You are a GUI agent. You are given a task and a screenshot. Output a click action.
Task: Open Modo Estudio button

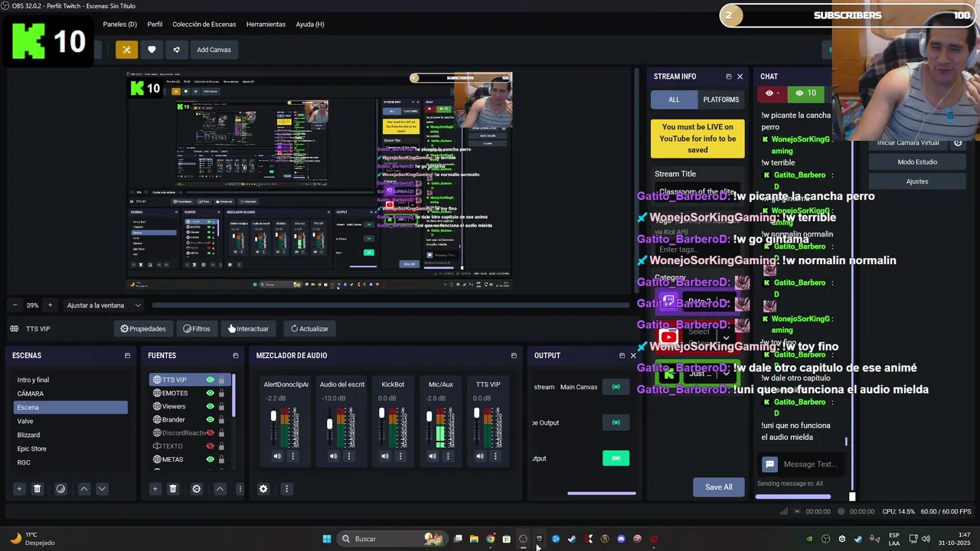point(917,162)
